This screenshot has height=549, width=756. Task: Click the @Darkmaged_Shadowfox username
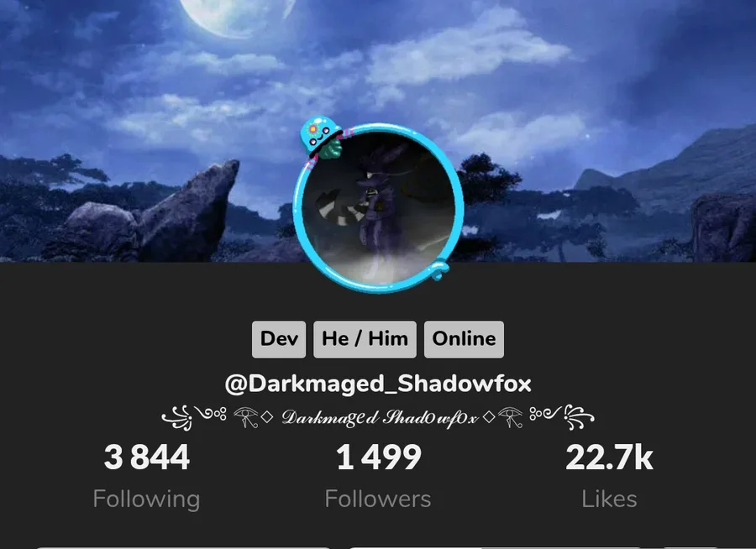click(378, 384)
